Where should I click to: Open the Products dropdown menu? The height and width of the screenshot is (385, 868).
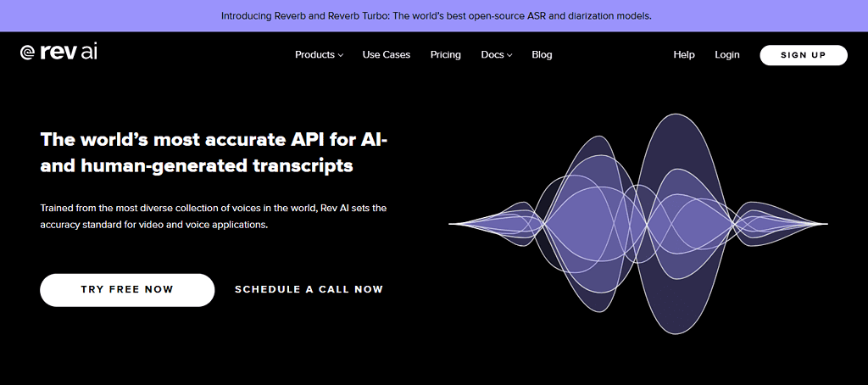tap(319, 55)
